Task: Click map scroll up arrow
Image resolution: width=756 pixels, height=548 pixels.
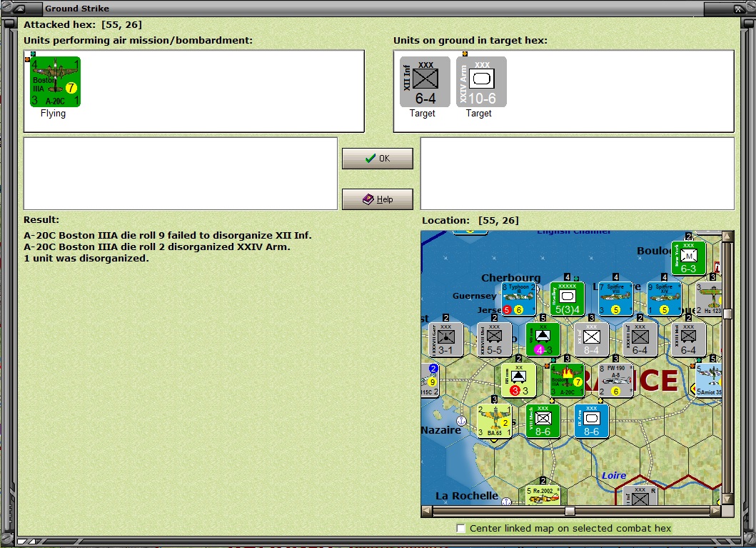Action: [x=727, y=236]
